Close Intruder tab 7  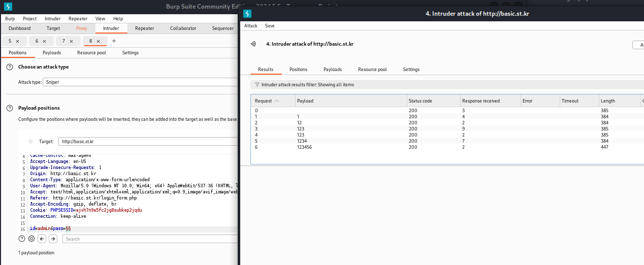click(71, 41)
